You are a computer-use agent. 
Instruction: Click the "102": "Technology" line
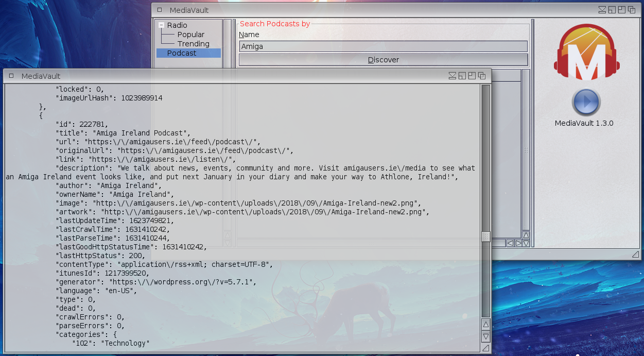click(110, 343)
